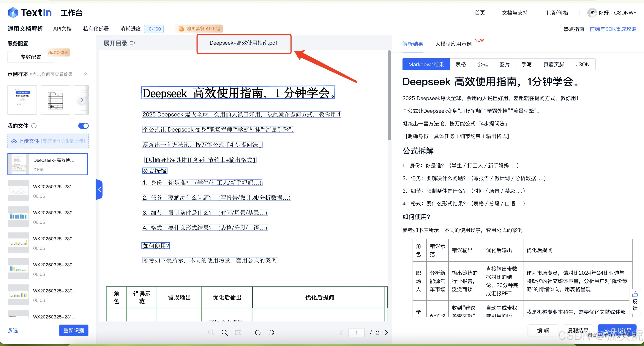Click the info icon beside 我的文件
The height and width of the screenshot is (346, 644).
pyautogui.click(x=34, y=126)
